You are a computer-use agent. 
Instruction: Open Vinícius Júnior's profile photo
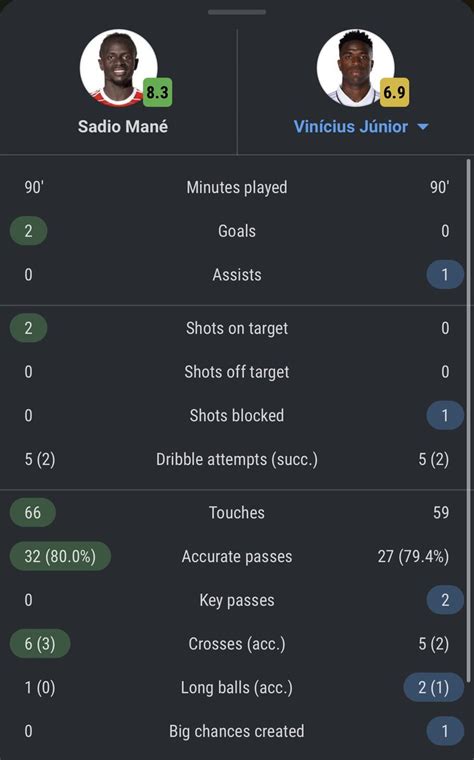click(x=355, y=68)
